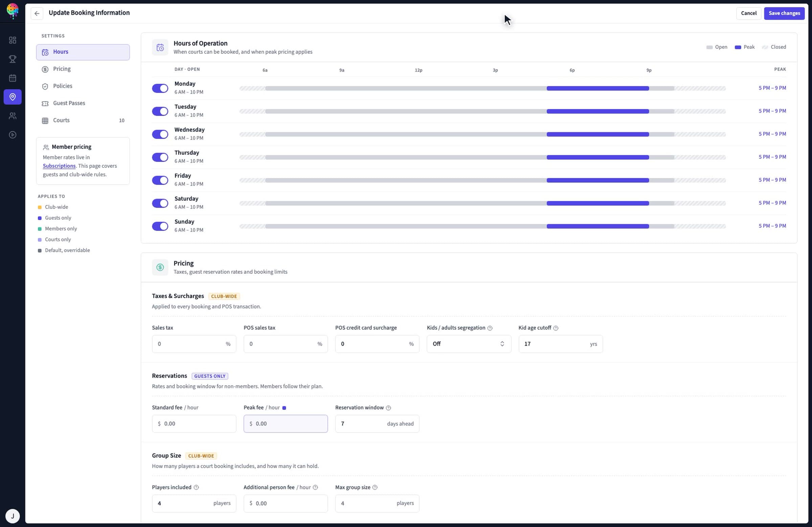Click Max group size help icon
Screen dimensions: 812x527
coord(375,487)
